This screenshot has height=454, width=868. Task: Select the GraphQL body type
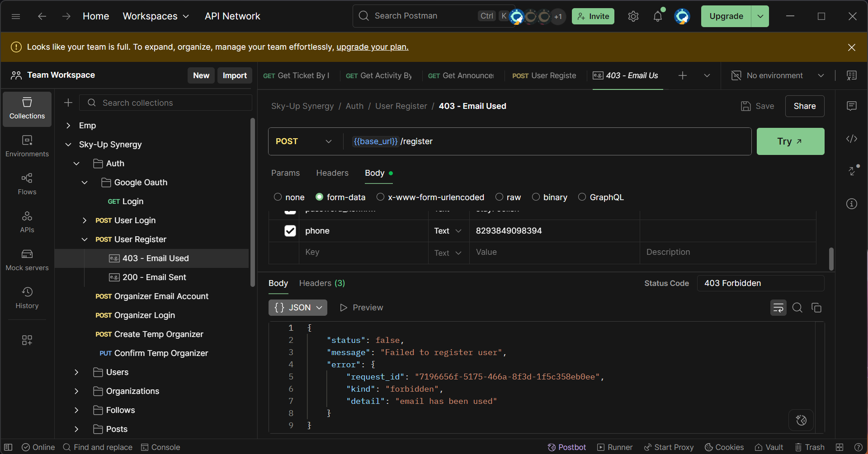tap(582, 197)
